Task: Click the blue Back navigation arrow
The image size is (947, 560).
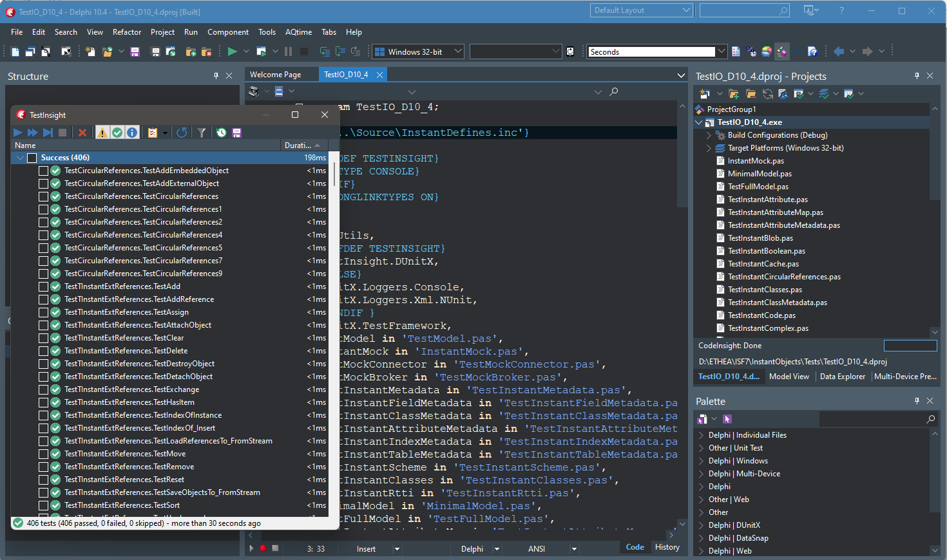Action: tap(838, 51)
